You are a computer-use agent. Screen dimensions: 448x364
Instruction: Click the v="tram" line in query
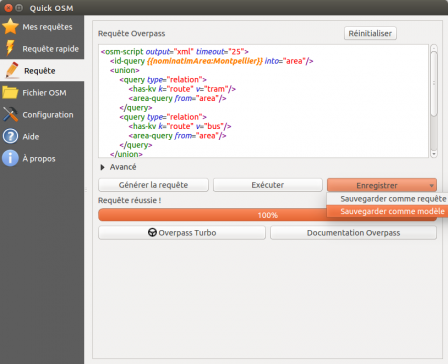coord(182,89)
